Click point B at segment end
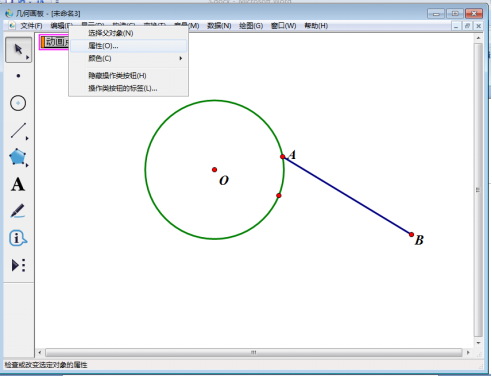492x377 pixels. pyautogui.click(x=411, y=235)
